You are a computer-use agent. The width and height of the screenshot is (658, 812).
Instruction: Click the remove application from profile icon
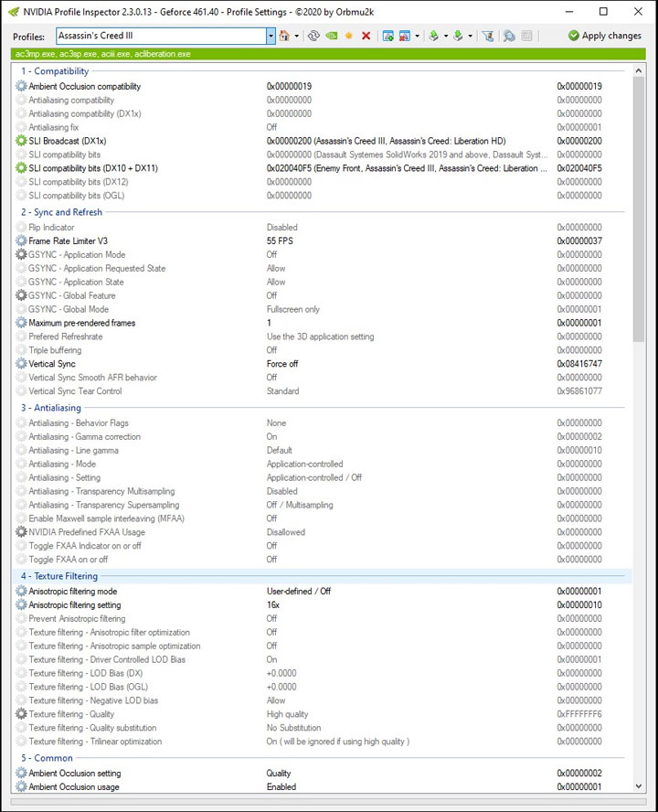click(404, 36)
